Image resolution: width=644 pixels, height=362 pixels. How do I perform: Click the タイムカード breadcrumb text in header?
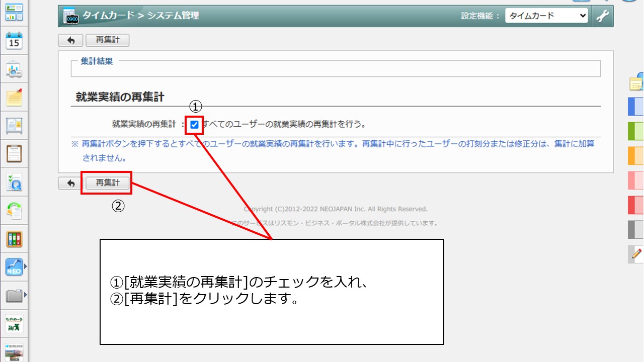pyautogui.click(x=108, y=16)
